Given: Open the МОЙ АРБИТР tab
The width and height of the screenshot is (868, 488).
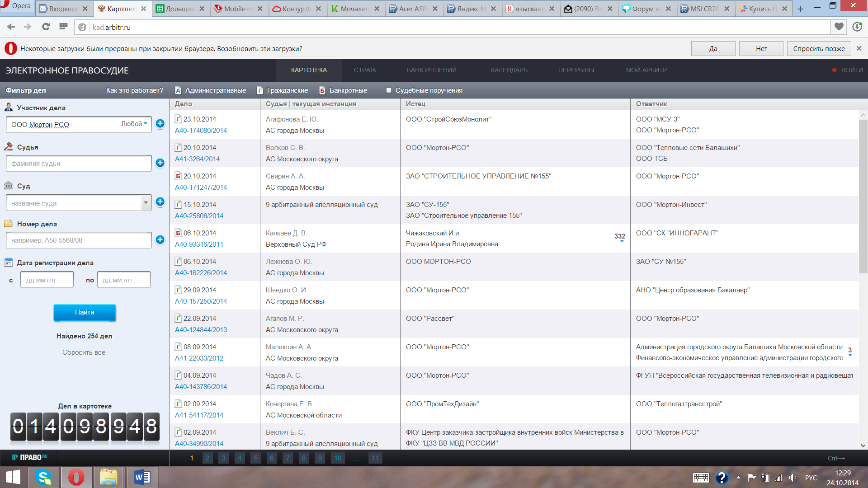Looking at the screenshot, I should 646,70.
